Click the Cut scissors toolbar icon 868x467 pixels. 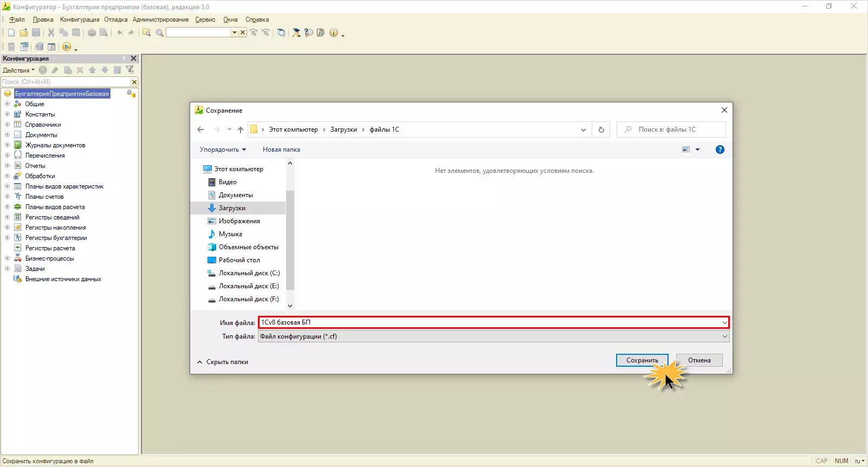51,33
